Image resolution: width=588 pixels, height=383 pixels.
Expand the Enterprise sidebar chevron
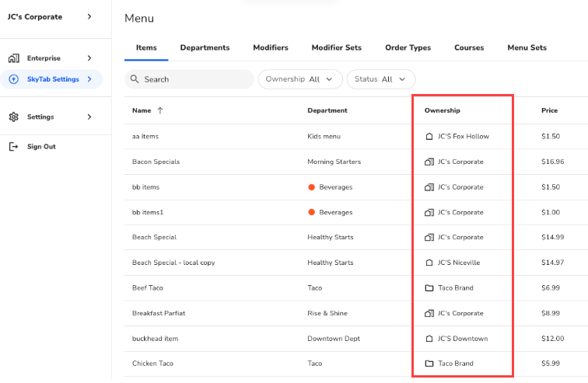[89, 58]
